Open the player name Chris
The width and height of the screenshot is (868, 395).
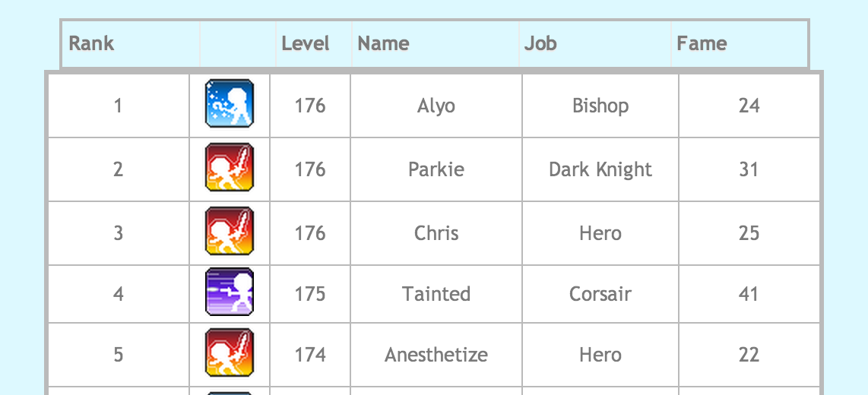(436, 233)
